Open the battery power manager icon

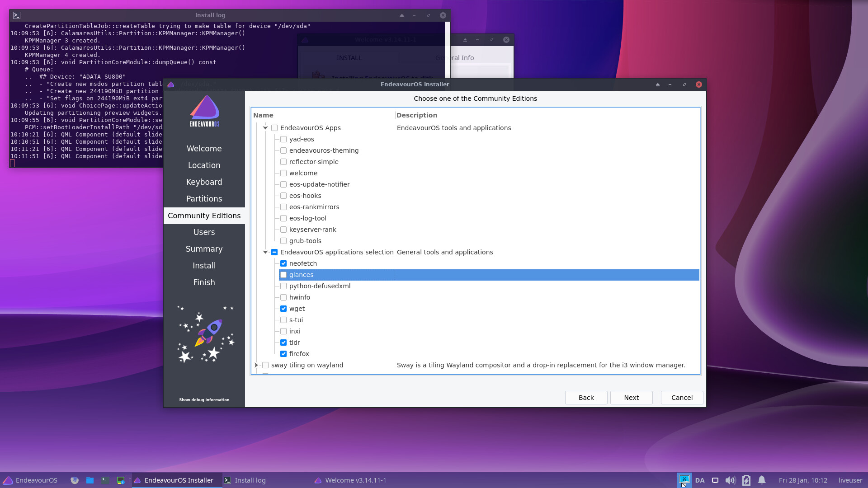(x=746, y=480)
